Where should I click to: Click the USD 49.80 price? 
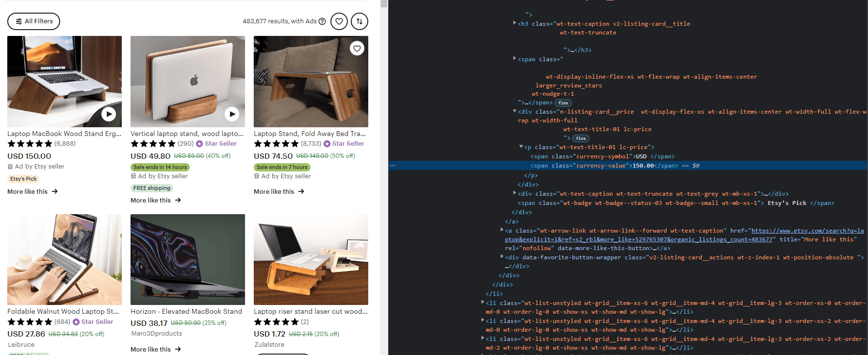click(150, 156)
